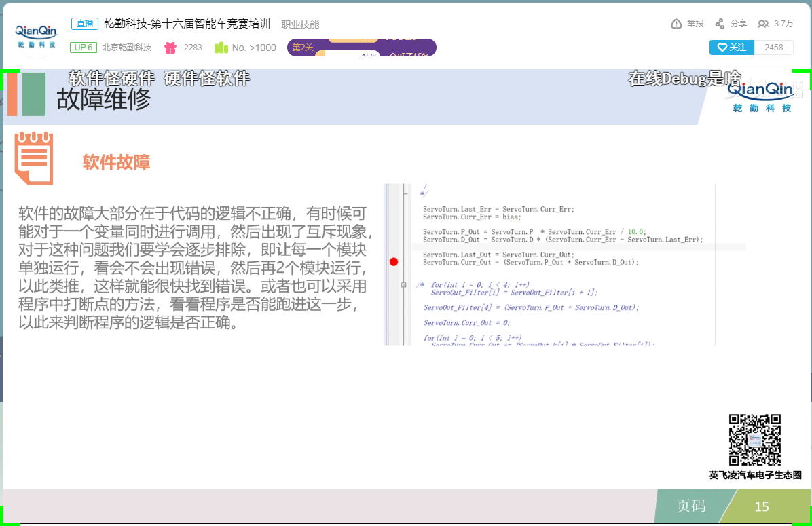The image size is (812, 526).
Task: Open the 第2关 task progress banner
Action: pyautogui.click(x=361, y=48)
